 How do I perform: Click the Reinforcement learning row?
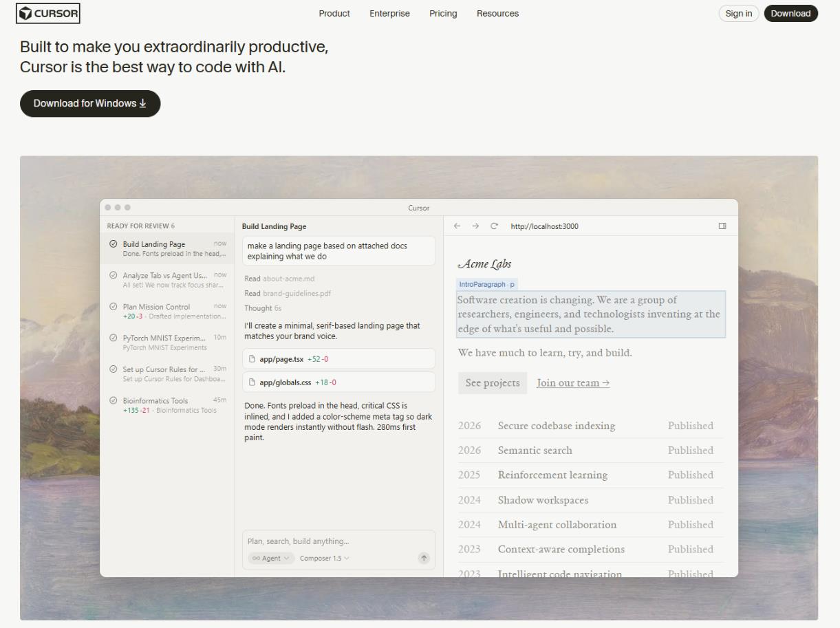point(590,475)
